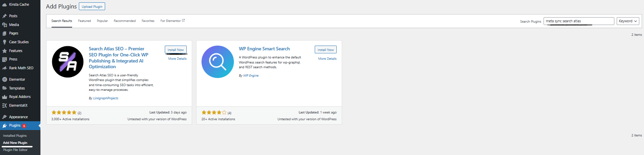Viewport: 644px width, 155px height.
Task: Switch to the Popular tab
Action: coord(102,21)
